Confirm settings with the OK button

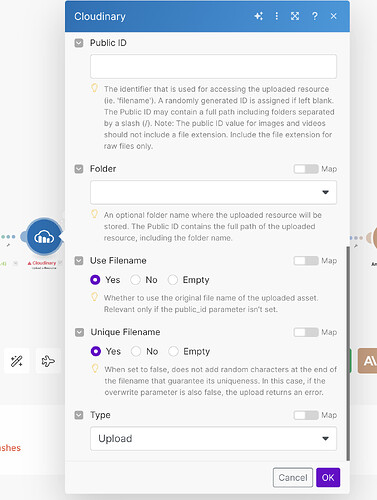[x=328, y=478]
